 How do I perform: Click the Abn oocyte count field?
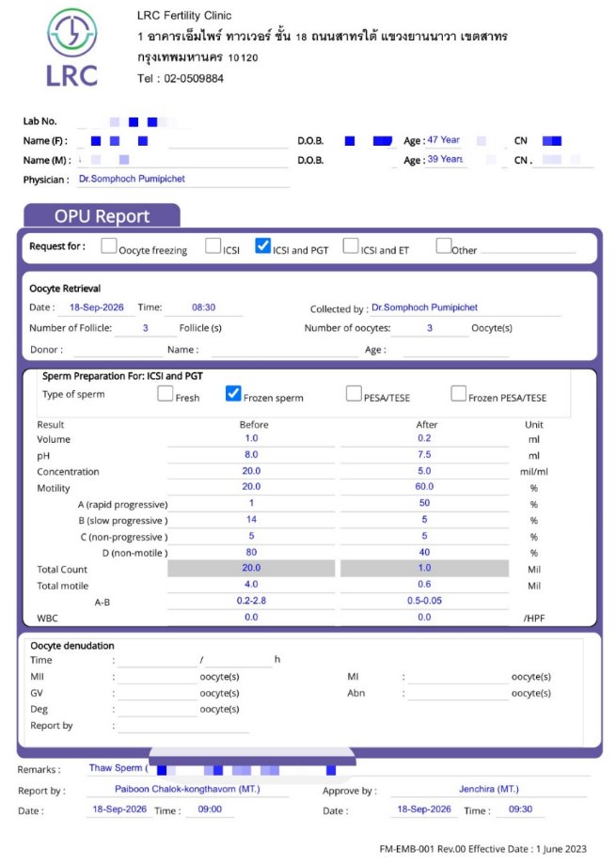tap(458, 693)
